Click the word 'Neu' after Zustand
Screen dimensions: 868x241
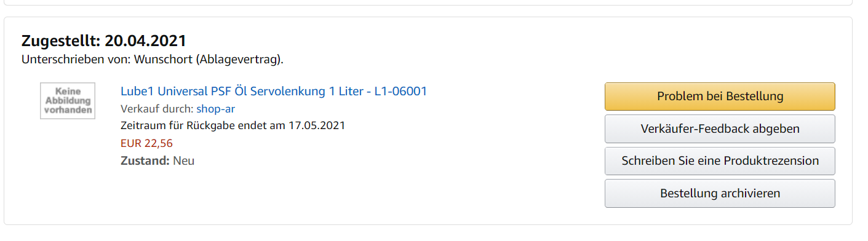coord(184,161)
